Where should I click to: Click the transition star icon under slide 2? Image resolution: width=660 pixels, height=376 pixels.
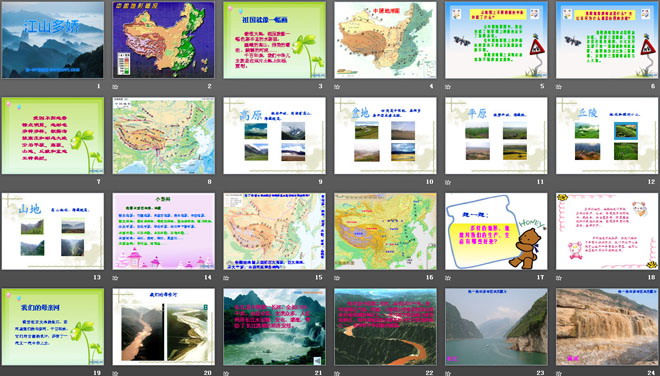coord(115,87)
